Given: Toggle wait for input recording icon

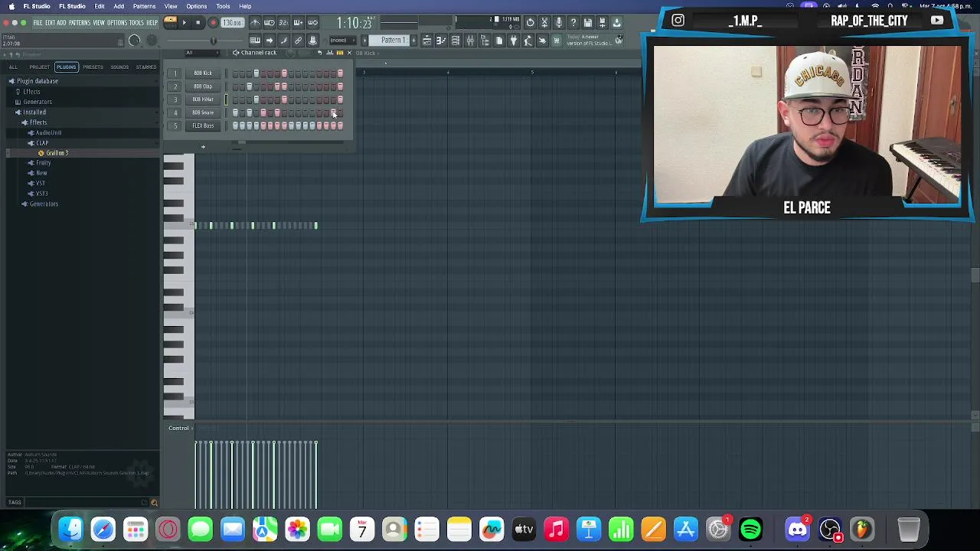Looking at the screenshot, I should click(269, 22).
